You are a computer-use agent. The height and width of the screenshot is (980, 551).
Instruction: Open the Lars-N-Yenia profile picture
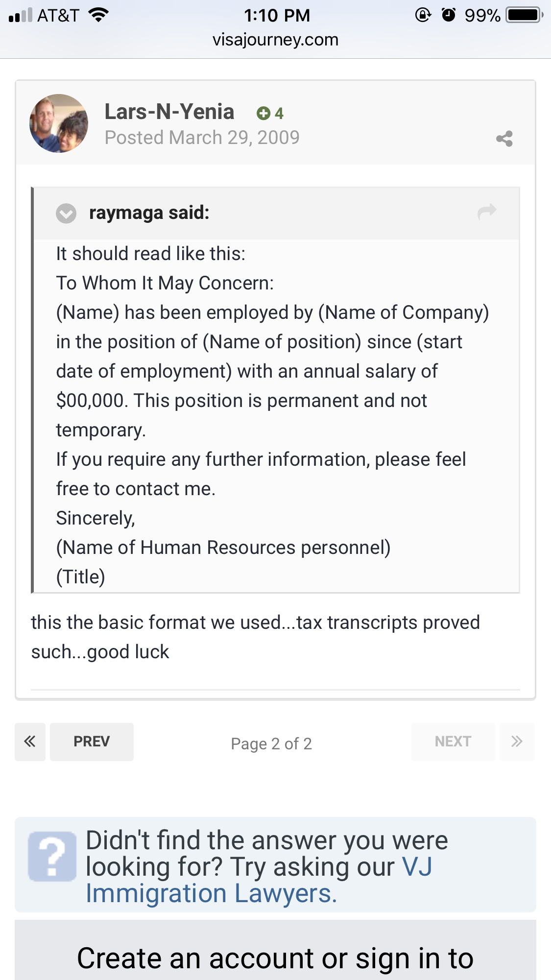coord(59,123)
